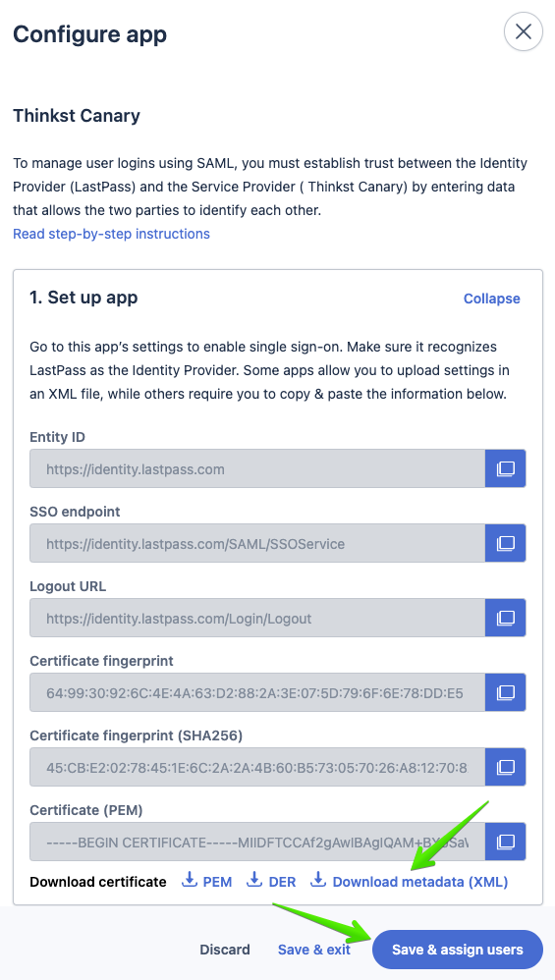
Task: Click the Configure app title
Action: [90, 33]
